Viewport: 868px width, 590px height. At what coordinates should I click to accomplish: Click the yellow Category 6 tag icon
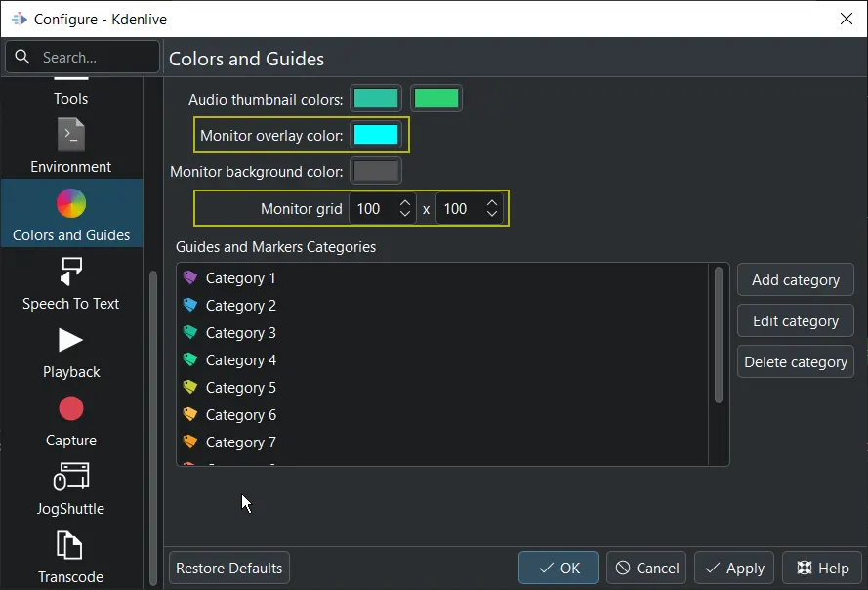coord(189,414)
